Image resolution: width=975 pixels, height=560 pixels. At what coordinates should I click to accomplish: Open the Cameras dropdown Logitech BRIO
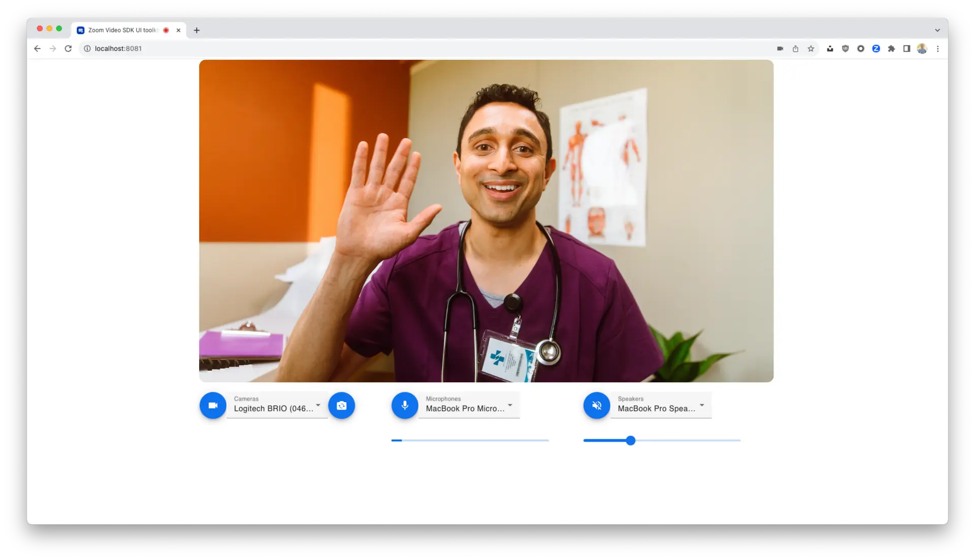tap(277, 406)
